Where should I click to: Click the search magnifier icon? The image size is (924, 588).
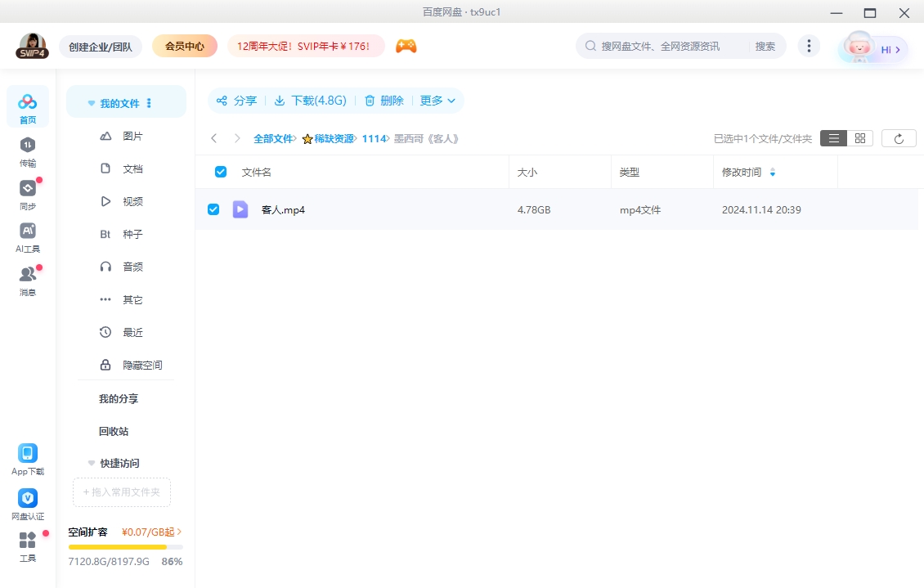590,46
